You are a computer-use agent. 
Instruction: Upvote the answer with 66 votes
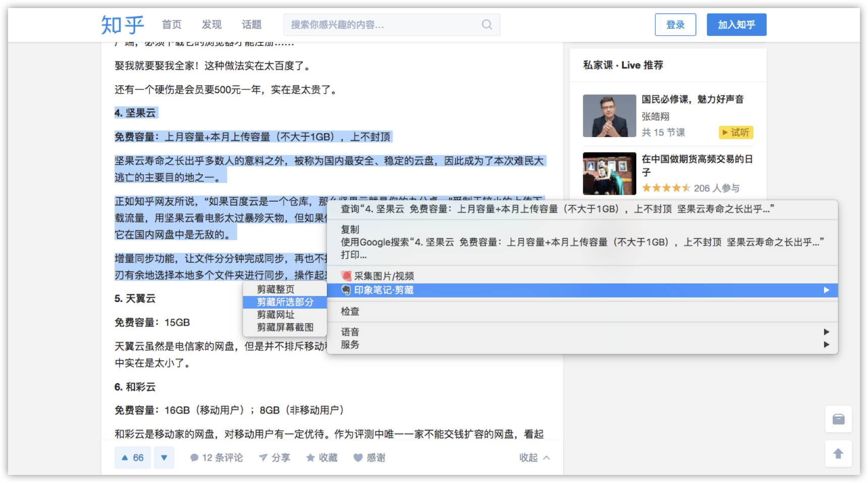click(133, 457)
